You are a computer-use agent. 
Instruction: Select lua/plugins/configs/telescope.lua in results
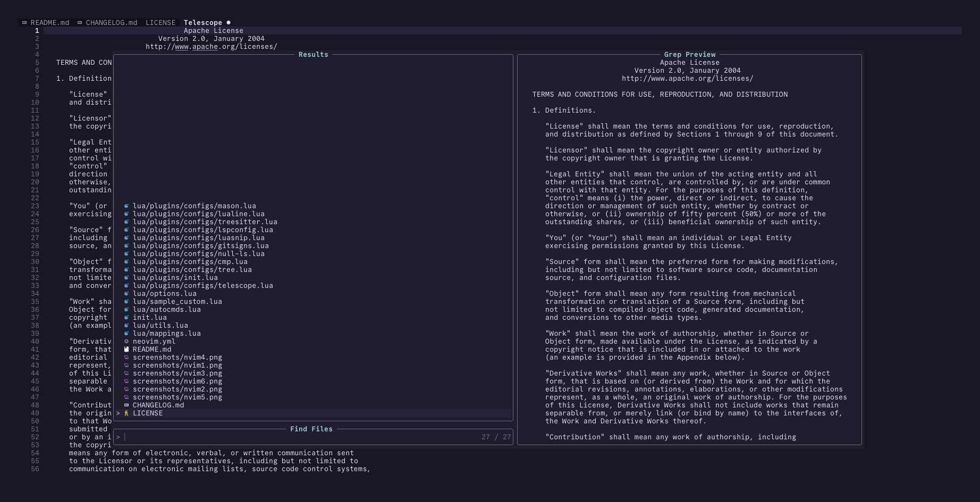point(202,286)
